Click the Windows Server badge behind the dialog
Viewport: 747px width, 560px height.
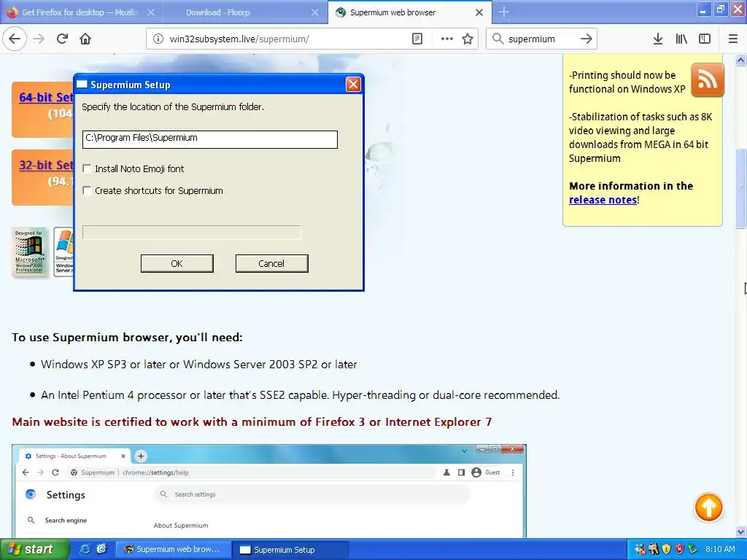[63, 252]
